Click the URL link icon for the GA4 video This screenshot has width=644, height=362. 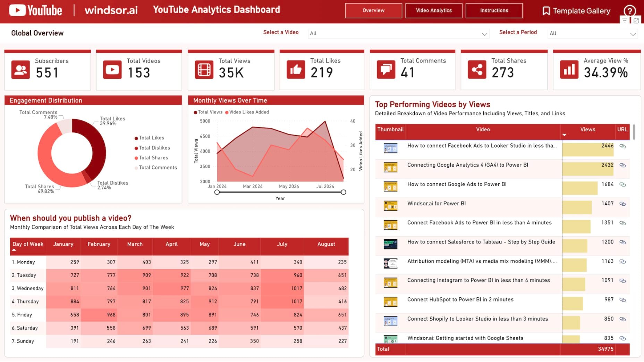tap(622, 165)
